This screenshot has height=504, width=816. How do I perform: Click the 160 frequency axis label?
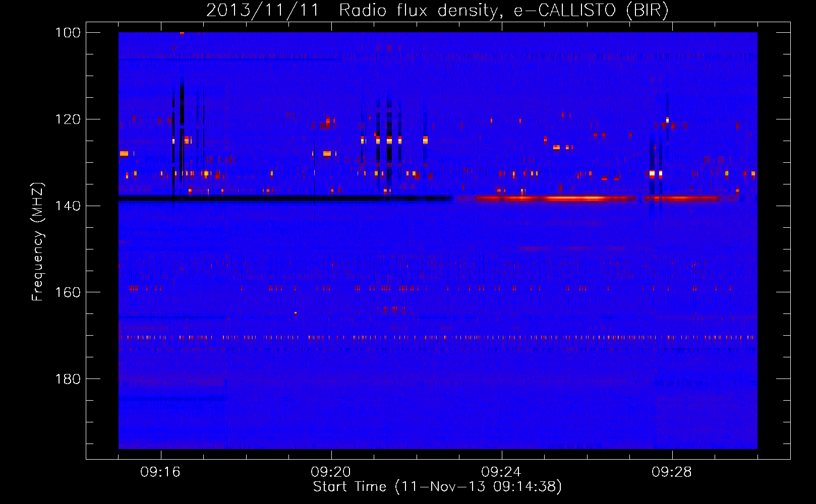(x=68, y=292)
